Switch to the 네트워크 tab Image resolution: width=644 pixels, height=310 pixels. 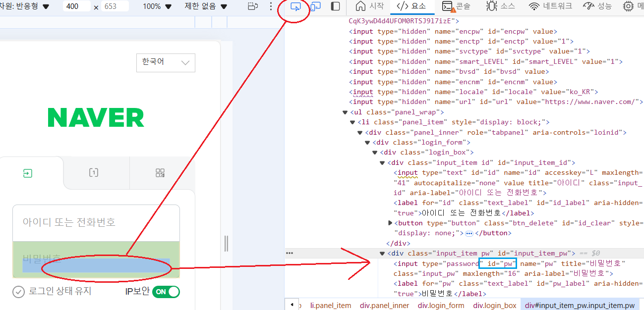pyautogui.click(x=550, y=6)
